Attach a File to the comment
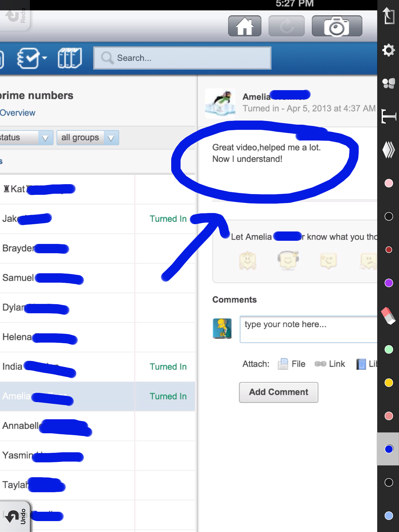399x532 pixels. (292, 364)
